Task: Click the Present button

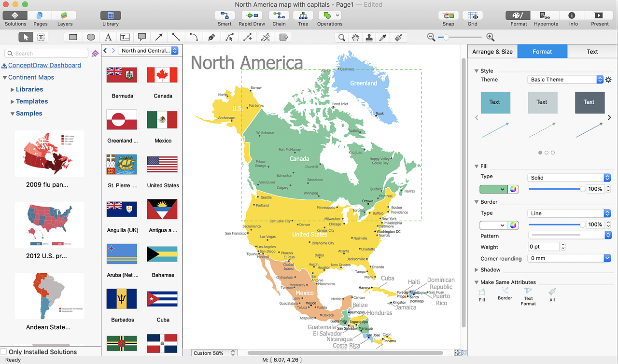Action: pos(600,15)
